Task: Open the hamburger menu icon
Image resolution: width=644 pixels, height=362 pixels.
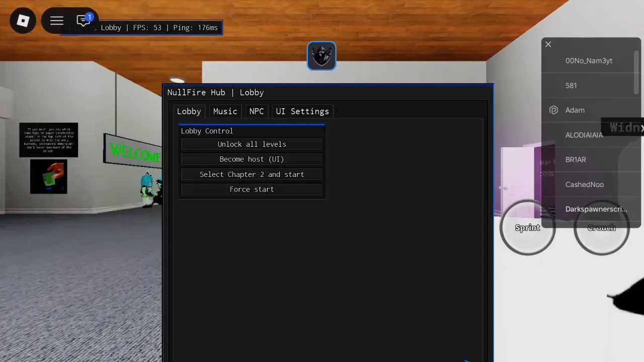Action: (56, 21)
